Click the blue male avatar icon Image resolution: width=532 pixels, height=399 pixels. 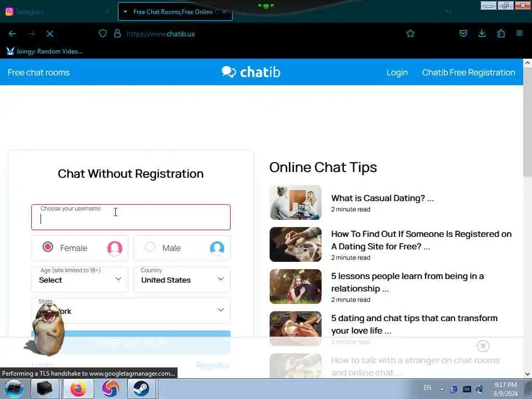(217, 248)
